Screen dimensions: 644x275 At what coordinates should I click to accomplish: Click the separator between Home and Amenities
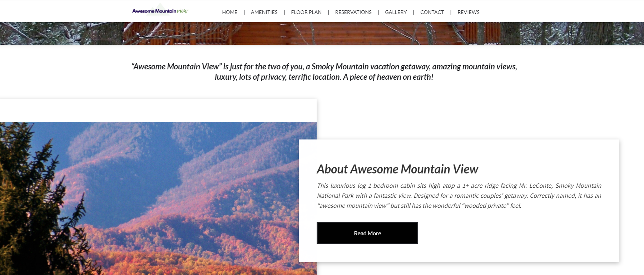(x=244, y=12)
